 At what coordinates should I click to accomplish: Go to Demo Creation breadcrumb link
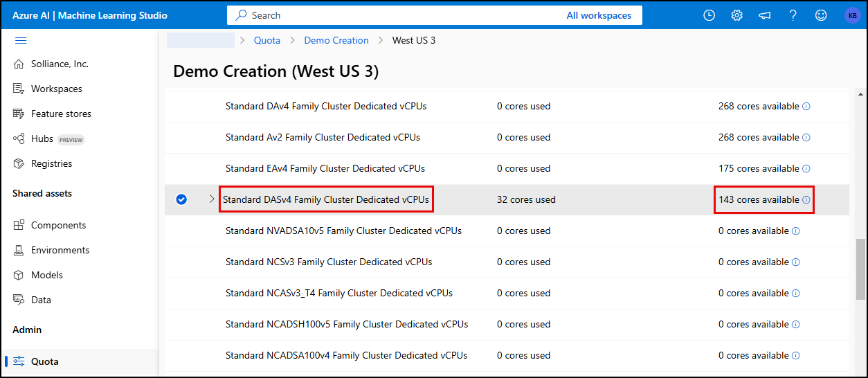336,40
